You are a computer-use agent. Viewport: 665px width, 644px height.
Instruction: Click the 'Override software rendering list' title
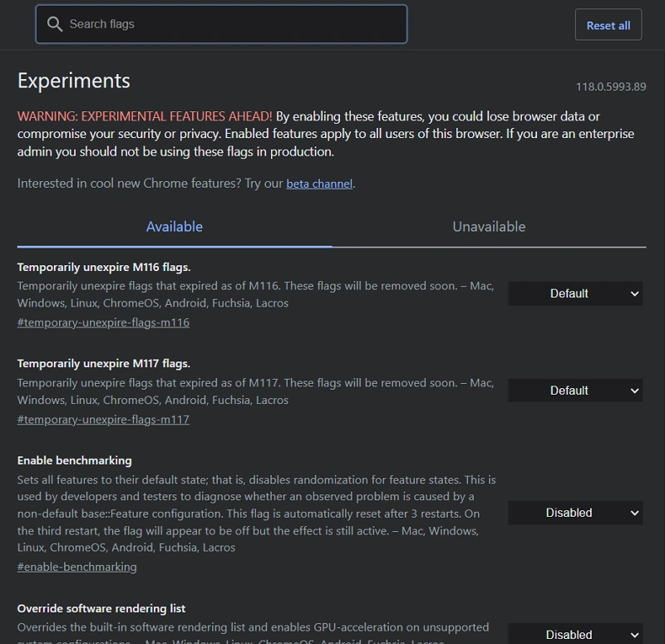[x=101, y=608]
